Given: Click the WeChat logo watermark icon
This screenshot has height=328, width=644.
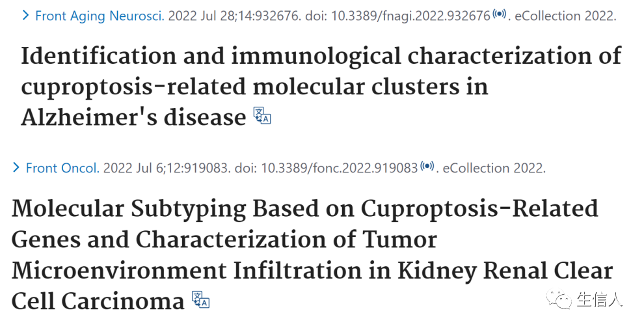Looking at the screenshot, I should pos(559,299).
